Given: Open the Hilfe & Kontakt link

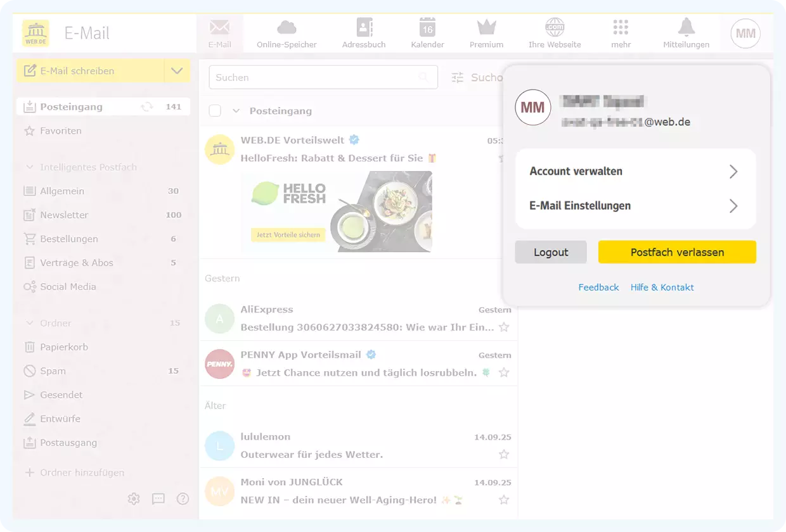Looking at the screenshot, I should coord(662,287).
